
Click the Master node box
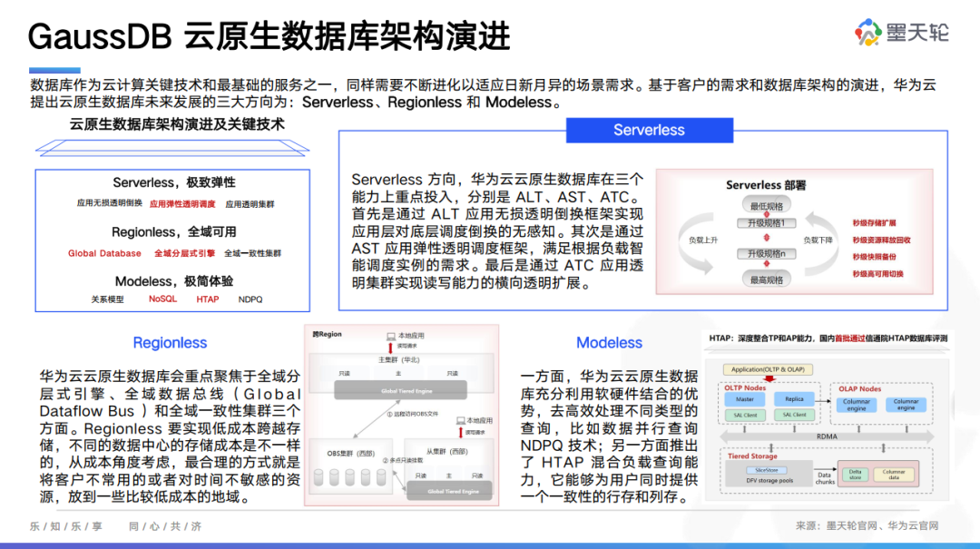(x=744, y=399)
